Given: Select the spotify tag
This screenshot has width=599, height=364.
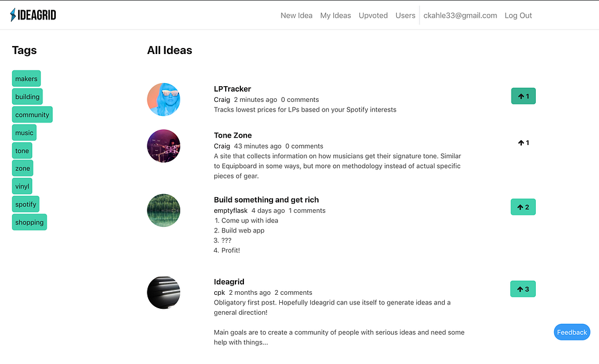Looking at the screenshot, I should 25,204.
